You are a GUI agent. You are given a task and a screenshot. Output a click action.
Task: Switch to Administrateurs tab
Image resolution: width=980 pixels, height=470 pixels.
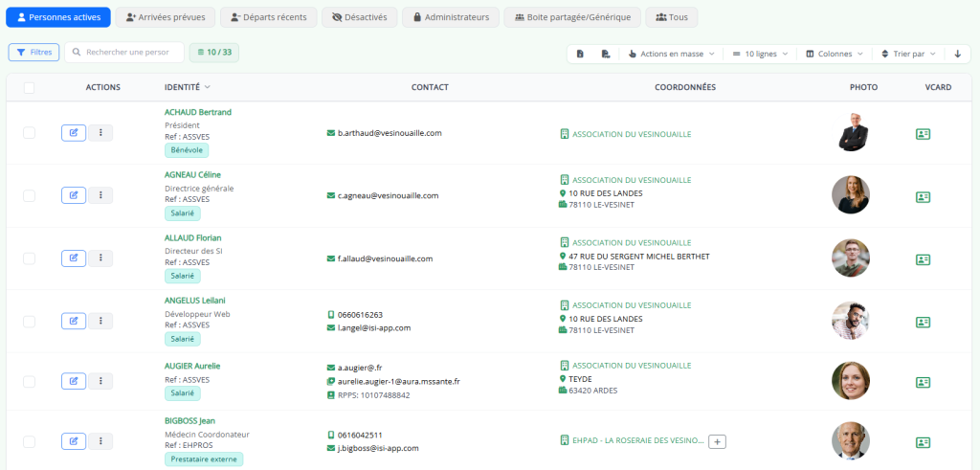(451, 17)
